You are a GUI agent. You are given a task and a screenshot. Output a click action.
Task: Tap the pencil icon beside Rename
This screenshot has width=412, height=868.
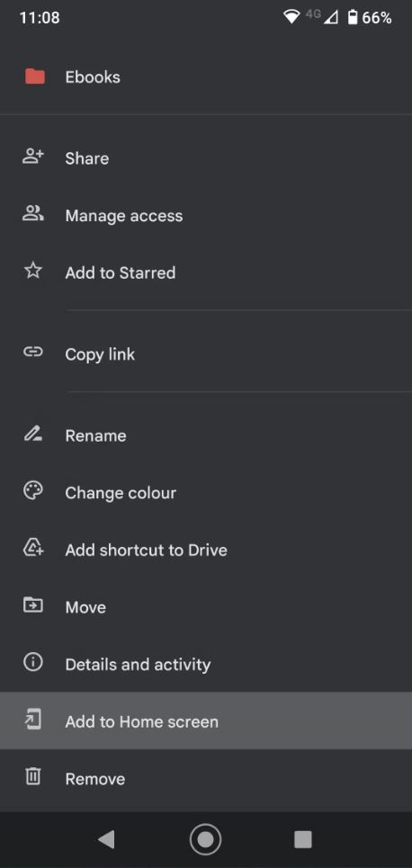(x=33, y=434)
